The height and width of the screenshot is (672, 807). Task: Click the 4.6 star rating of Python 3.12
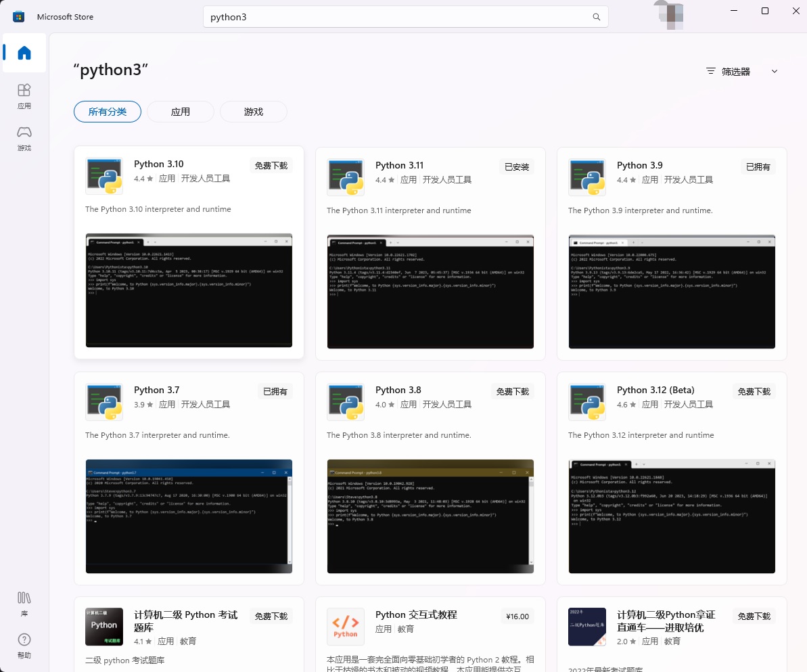pyautogui.click(x=626, y=405)
